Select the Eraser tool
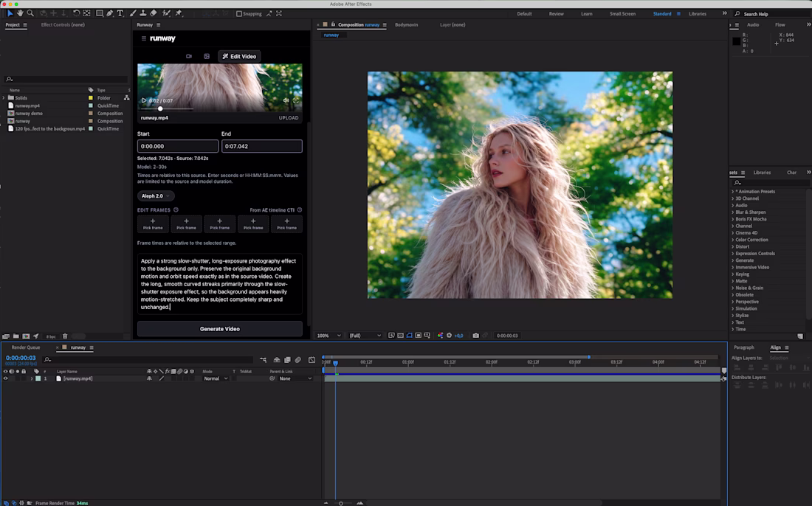Viewport: 812px width, 506px height. pos(154,13)
